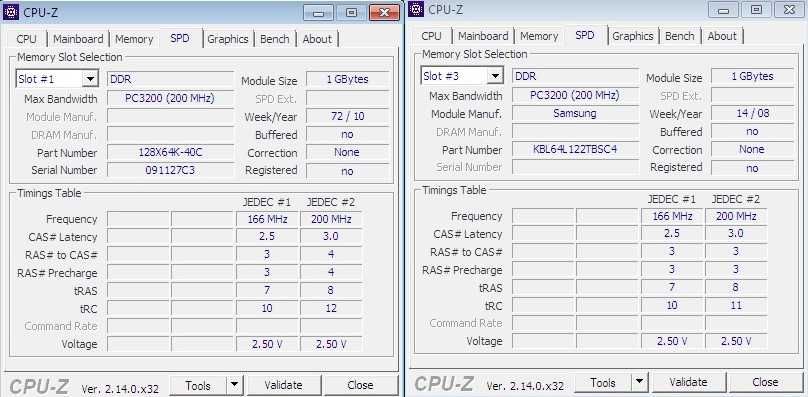The width and height of the screenshot is (808, 397).
Task: Select part number 128X64K-40C field
Action: (170, 153)
